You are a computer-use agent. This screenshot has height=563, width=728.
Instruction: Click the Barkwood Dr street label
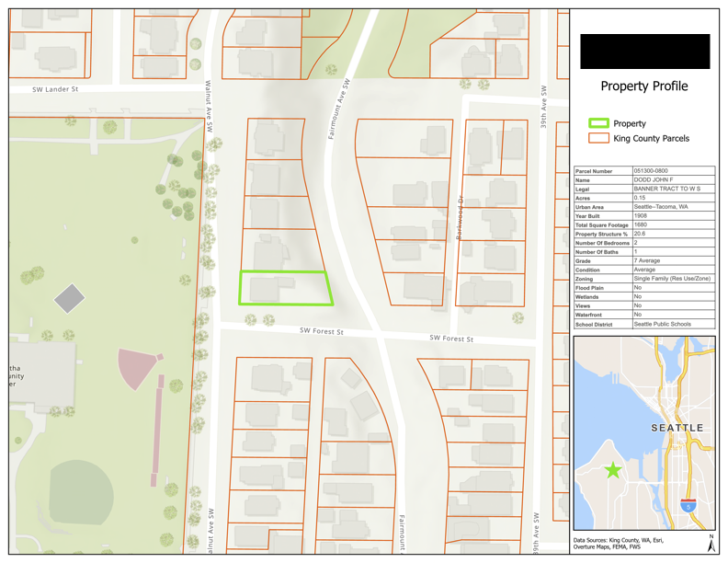point(460,216)
